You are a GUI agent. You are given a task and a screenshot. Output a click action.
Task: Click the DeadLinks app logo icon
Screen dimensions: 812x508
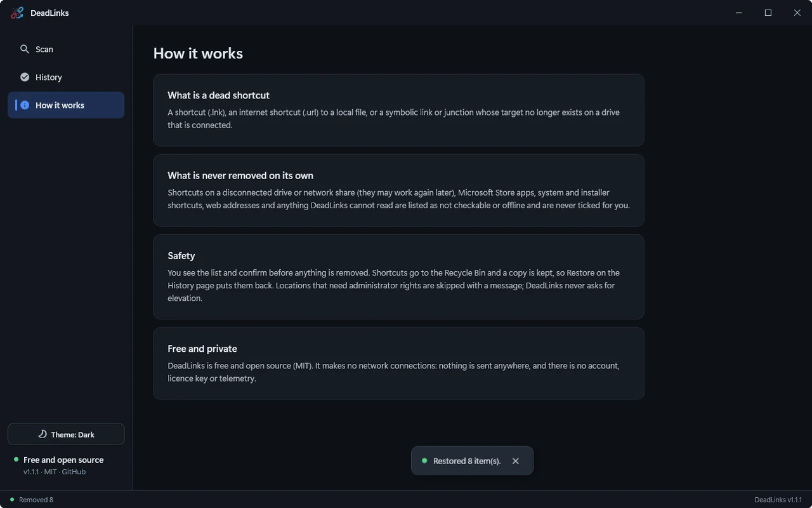tap(17, 13)
